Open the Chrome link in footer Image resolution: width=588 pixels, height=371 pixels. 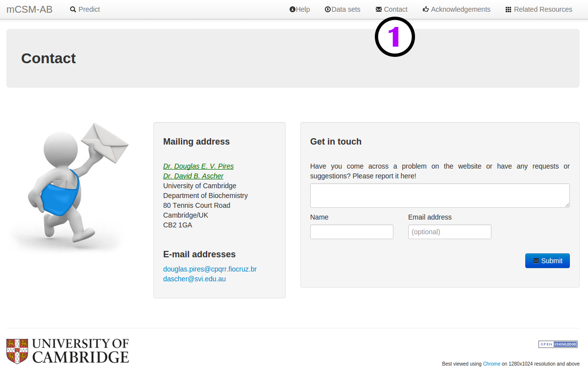(x=492, y=364)
